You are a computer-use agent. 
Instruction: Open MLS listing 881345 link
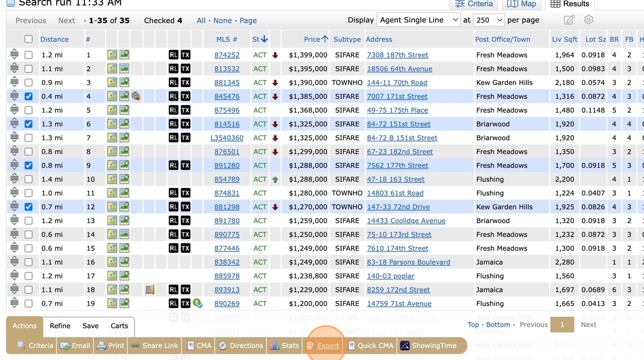click(227, 83)
